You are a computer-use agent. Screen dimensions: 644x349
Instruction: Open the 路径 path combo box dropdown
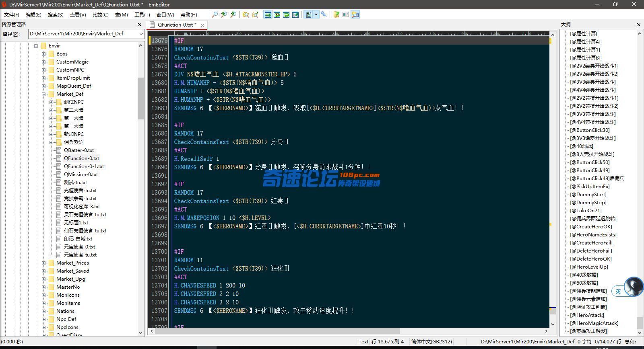tap(141, 34)
